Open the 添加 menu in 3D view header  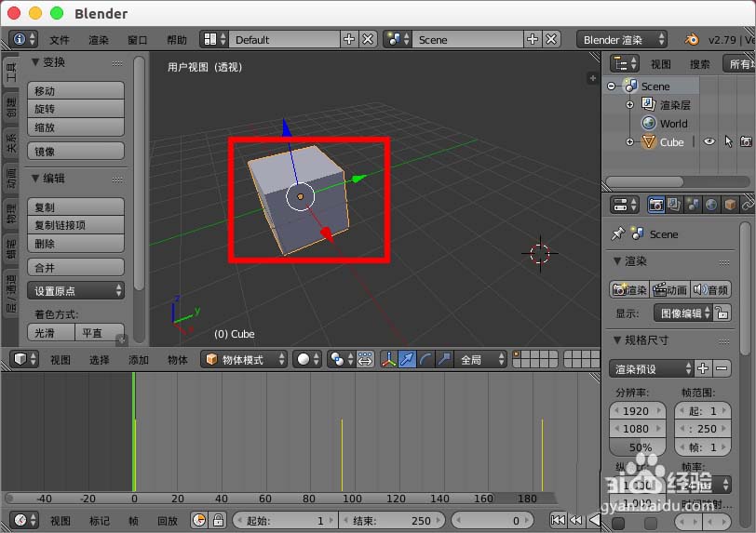point(139,360)
